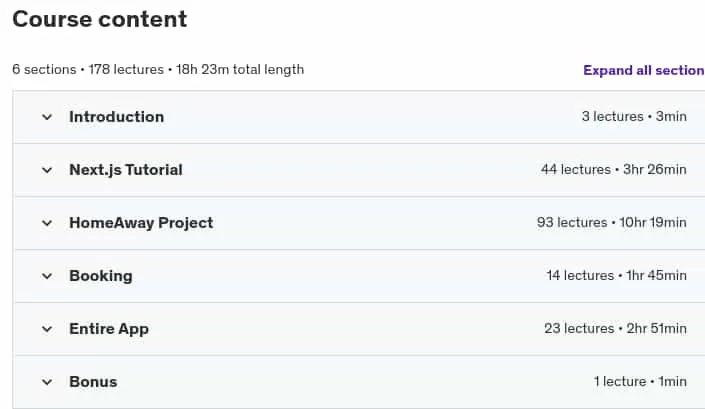Open the Entire App section title

(109, 329)
